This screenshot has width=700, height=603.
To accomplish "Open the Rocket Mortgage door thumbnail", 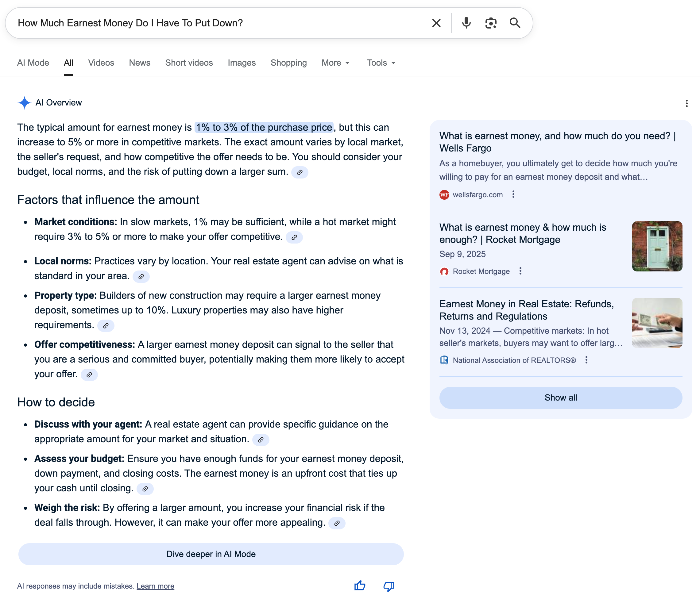I will click(657, 246).
